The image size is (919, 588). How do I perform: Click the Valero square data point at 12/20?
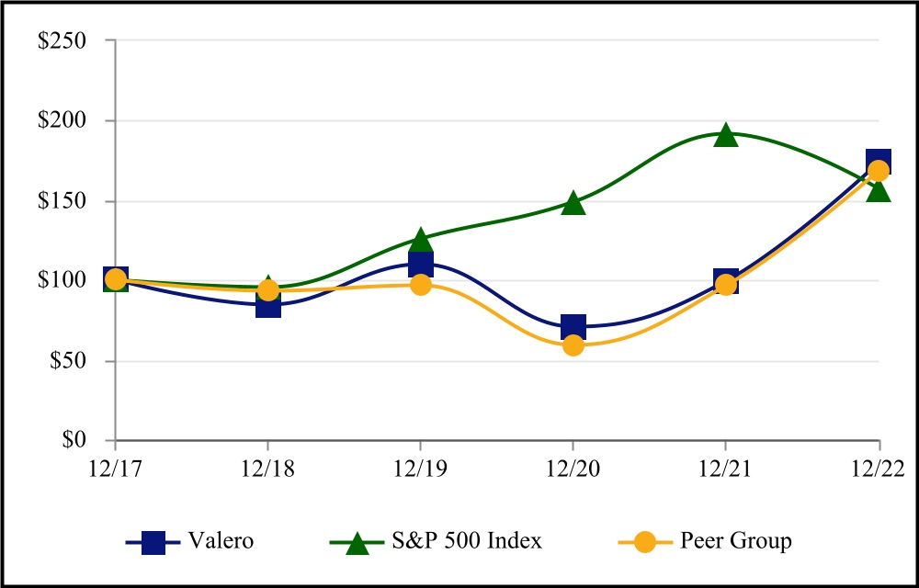point(573,326)
